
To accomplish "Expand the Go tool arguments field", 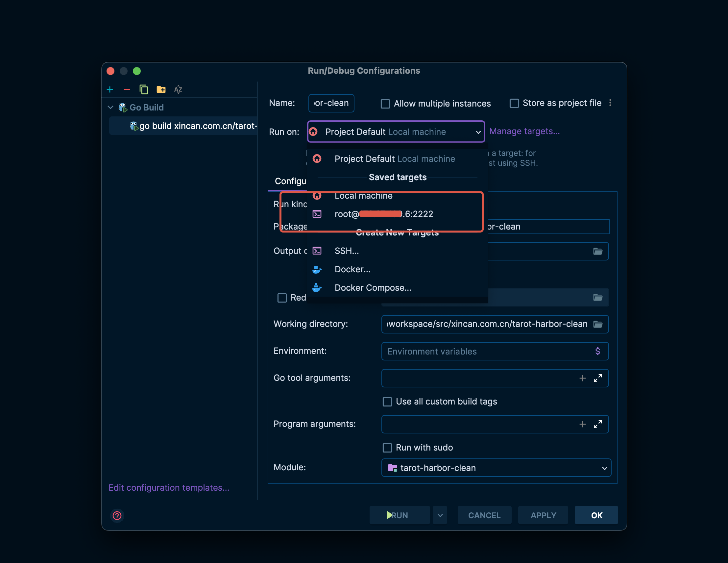I will pos(598,378).
